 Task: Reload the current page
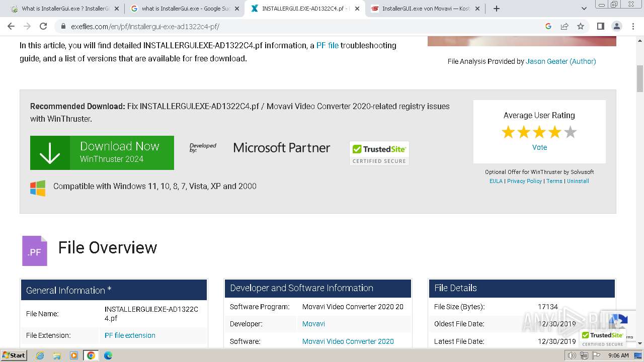[43, 26]
